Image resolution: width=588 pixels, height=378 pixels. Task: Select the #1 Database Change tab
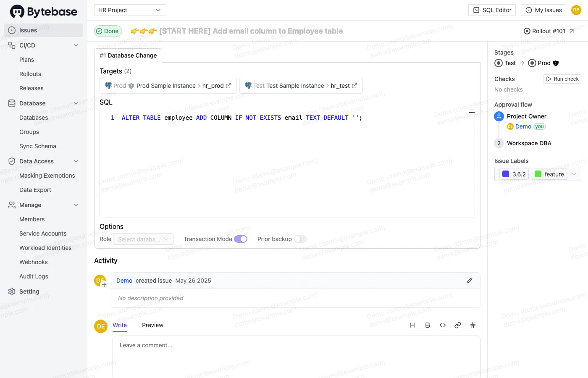click(x=128, y=55)
